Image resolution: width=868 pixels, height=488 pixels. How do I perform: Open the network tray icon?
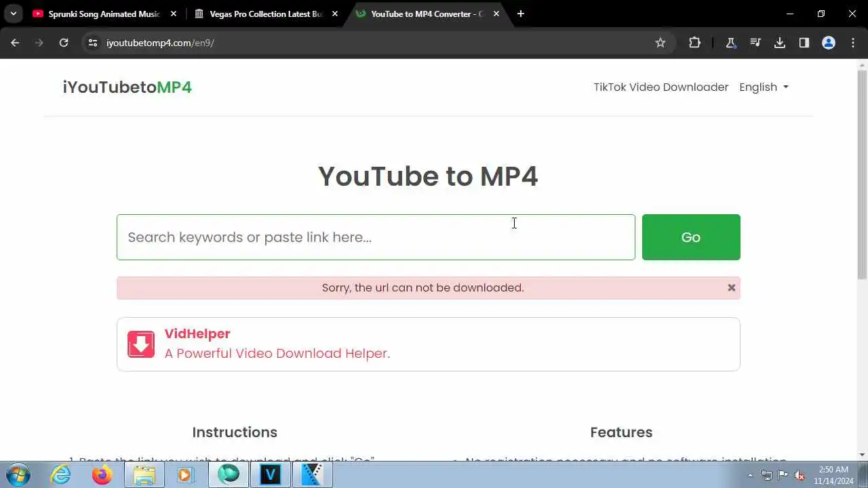[x=767, y=475]
